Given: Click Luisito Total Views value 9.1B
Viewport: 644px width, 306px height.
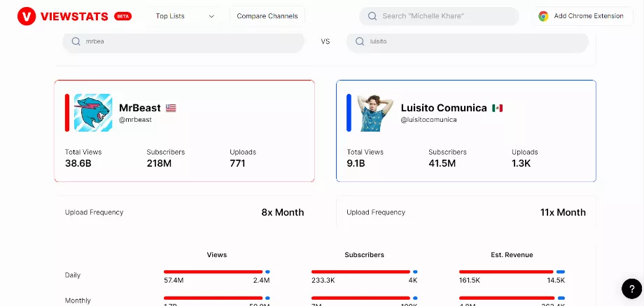Looking at the screenshot, I should pyautogui.click(x=356, y=163).
